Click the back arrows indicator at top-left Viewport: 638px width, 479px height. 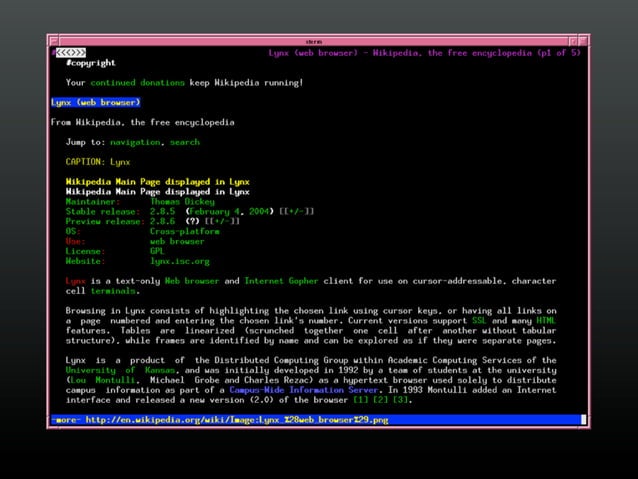[69, 52]
